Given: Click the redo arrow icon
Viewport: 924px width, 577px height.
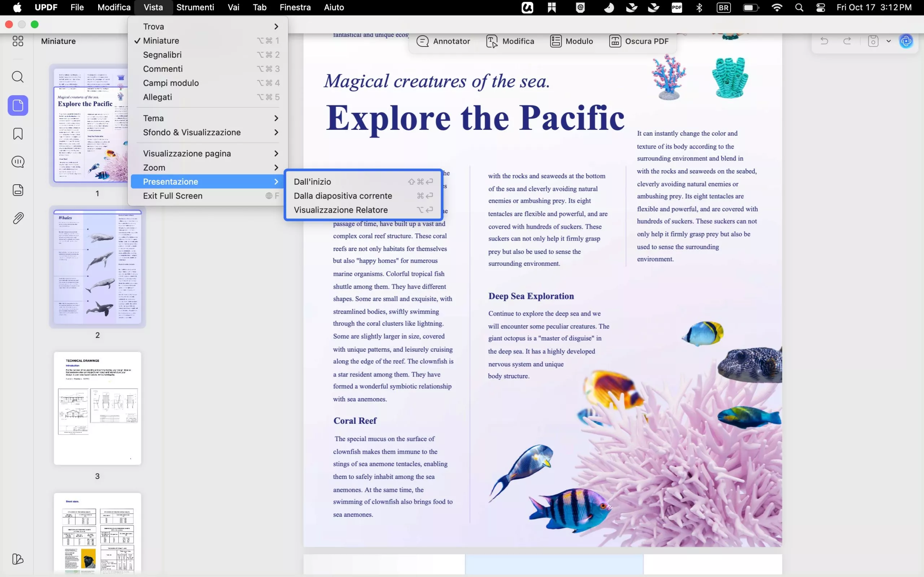Looking at the screenshot, I should [847, 41].
